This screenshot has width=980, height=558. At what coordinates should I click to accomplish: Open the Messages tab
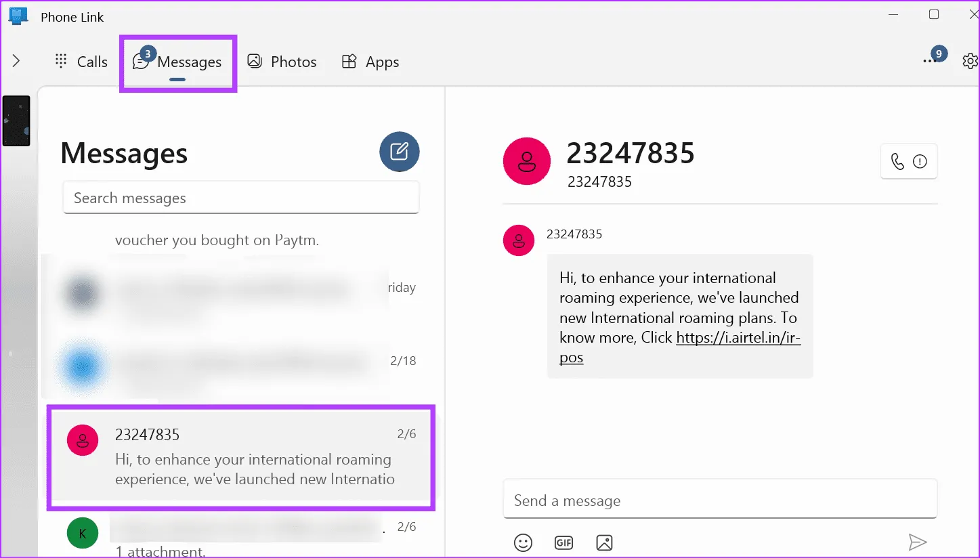(177, 62)
